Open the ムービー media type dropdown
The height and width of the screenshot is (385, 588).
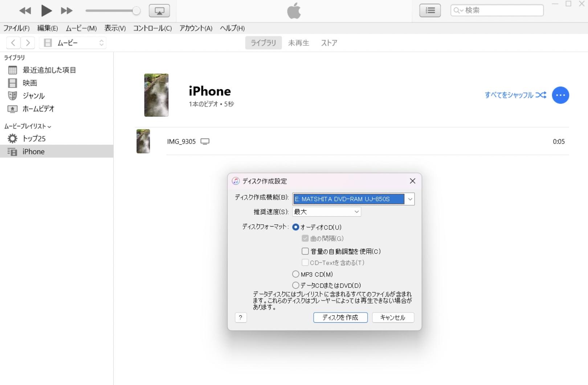[73, 43]
